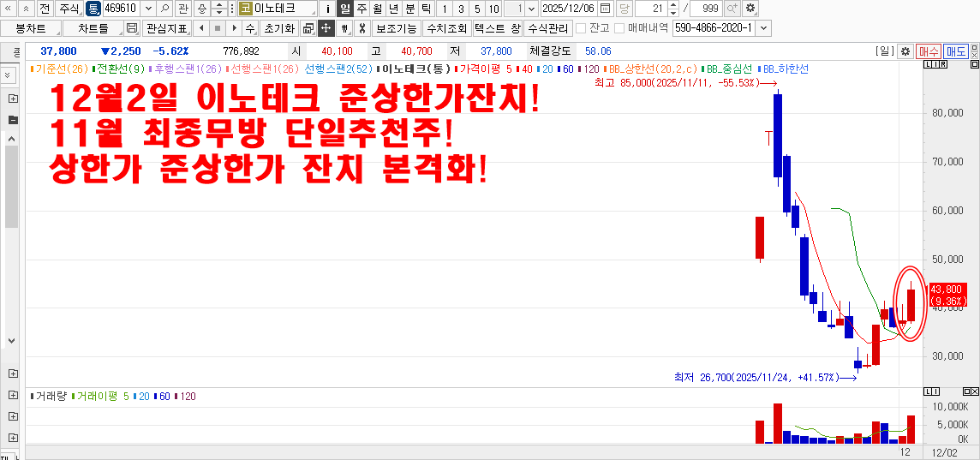Click the gear icon beside 매수 button
Viewport: 980px width, 460px height.
click(x=905, y=51)
